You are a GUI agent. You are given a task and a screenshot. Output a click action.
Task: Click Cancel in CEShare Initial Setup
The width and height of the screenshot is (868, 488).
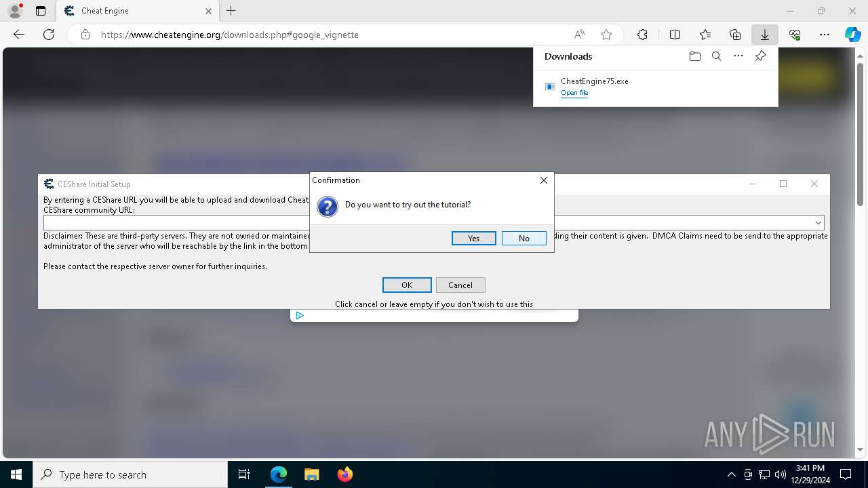[460, 285]
